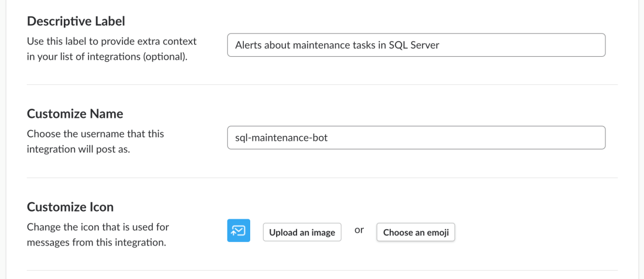Open the Choose an emoji picker
This screenshot has height=279, width=644.
(415, 233)
